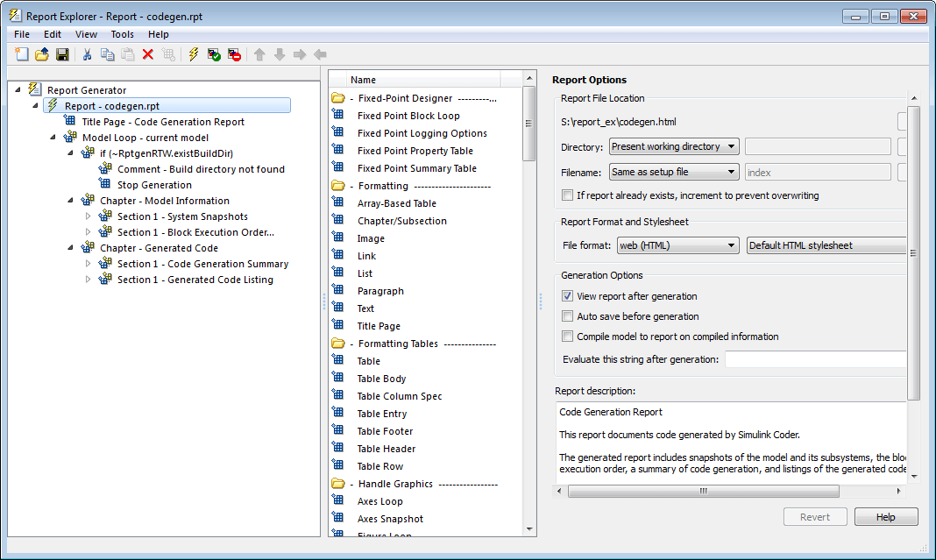Select Section 1 - Generated Code Listing

click(195, 280)
